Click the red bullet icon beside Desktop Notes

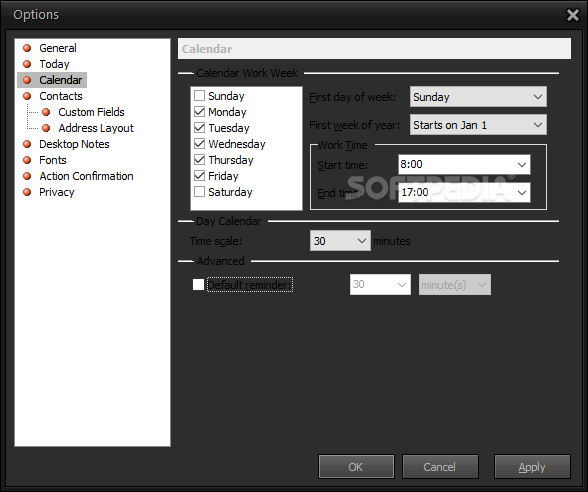[27, 144]
